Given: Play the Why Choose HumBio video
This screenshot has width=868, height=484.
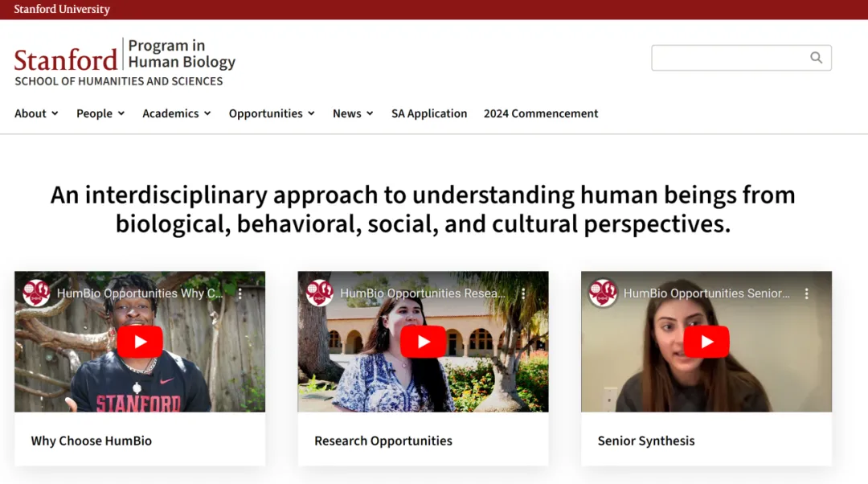Looking at the screenshot, I should (x=140, y=342).
